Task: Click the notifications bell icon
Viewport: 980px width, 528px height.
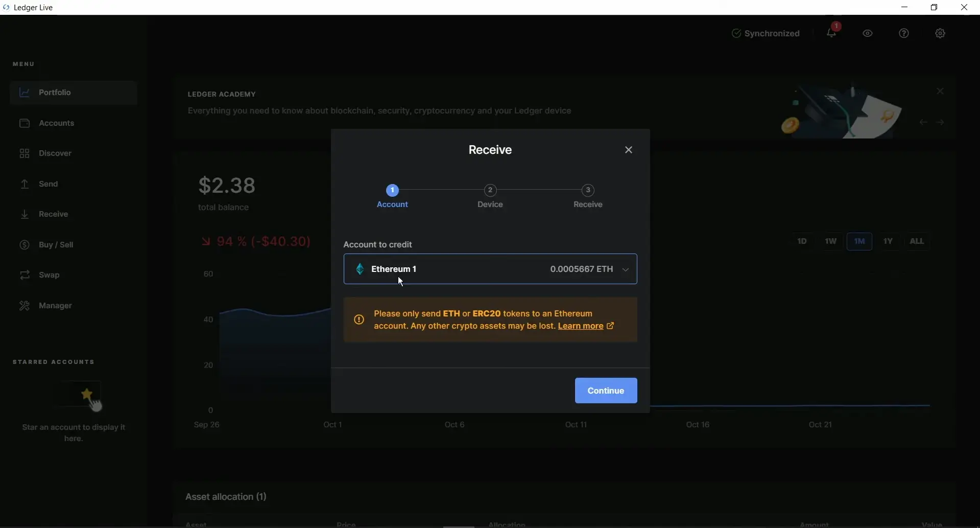Action: coord(831,33)
